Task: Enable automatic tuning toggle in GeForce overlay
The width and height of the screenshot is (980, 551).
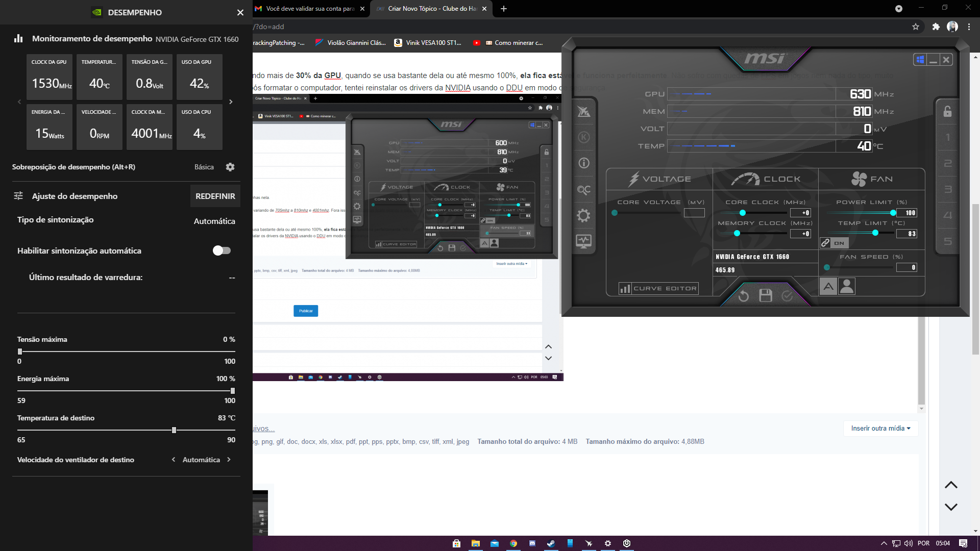Action: coord(222,251)
